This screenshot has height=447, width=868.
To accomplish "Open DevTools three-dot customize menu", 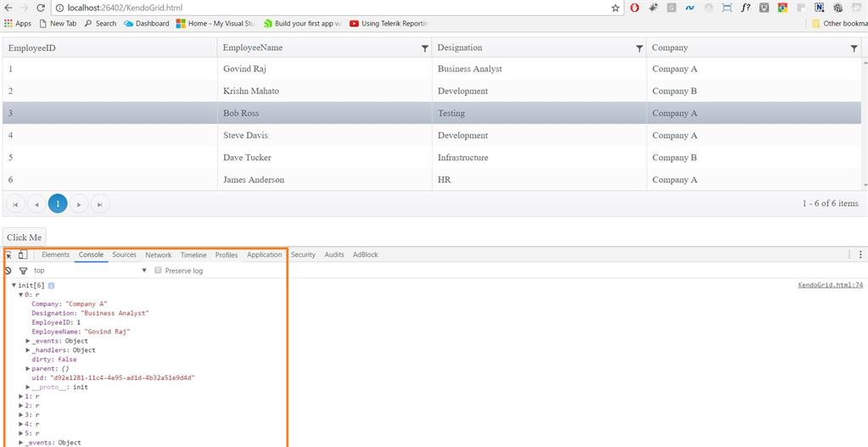I will pos(860,254).
